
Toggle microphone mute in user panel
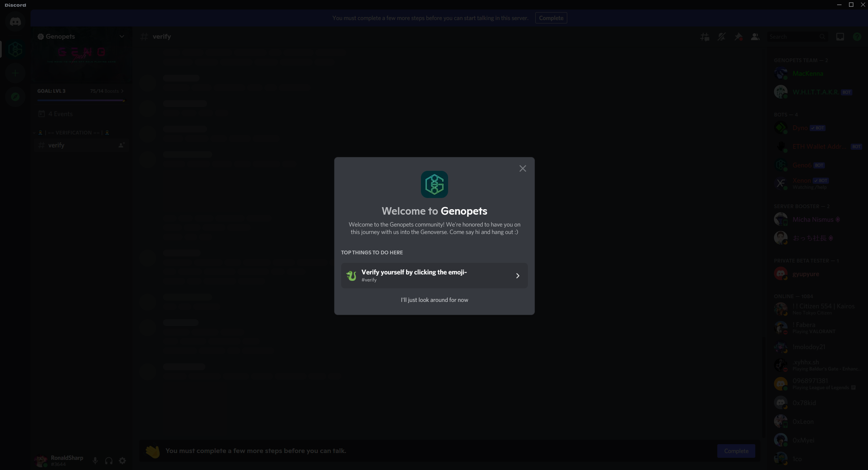(x=95, y=460)
